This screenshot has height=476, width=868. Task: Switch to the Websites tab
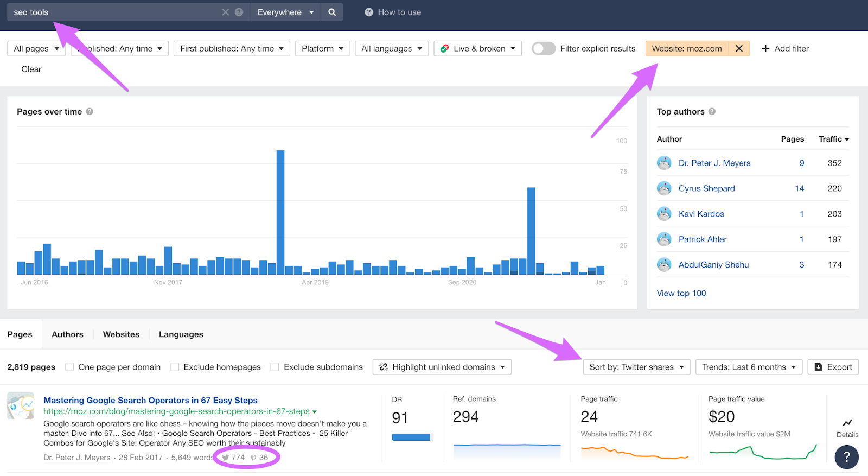click(121, 334)
